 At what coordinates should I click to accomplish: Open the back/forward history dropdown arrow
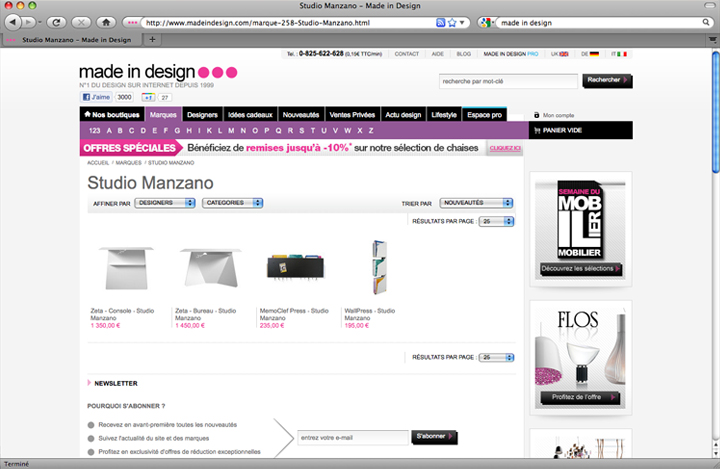pyautogui.click(x=39, y=22)
